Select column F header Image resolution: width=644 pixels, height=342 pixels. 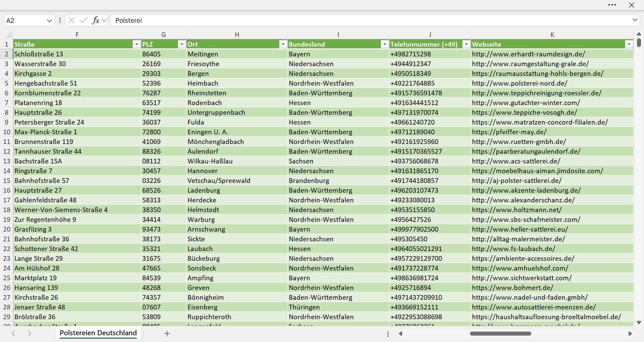[77, 35]
